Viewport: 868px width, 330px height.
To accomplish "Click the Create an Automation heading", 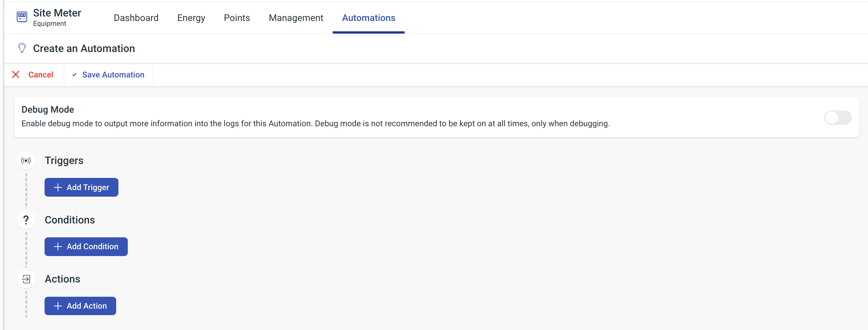I will pos(84,48).
